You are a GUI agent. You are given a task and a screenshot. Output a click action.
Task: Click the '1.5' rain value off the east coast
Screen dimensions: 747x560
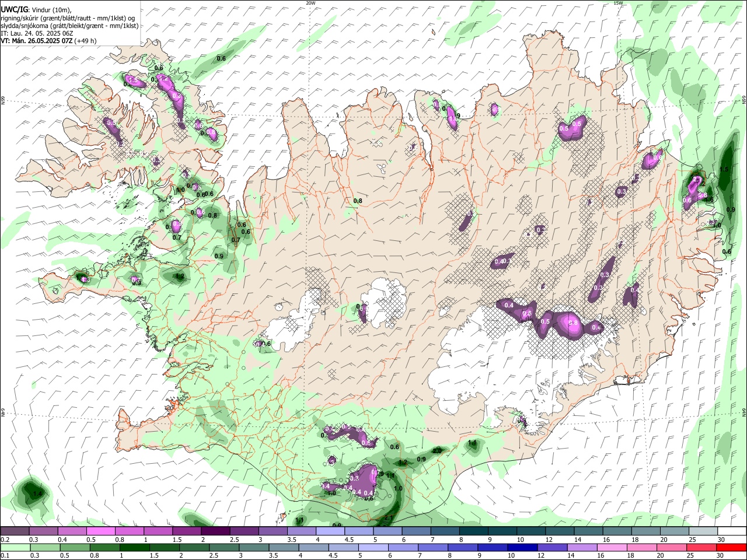[x=724, y=169]
